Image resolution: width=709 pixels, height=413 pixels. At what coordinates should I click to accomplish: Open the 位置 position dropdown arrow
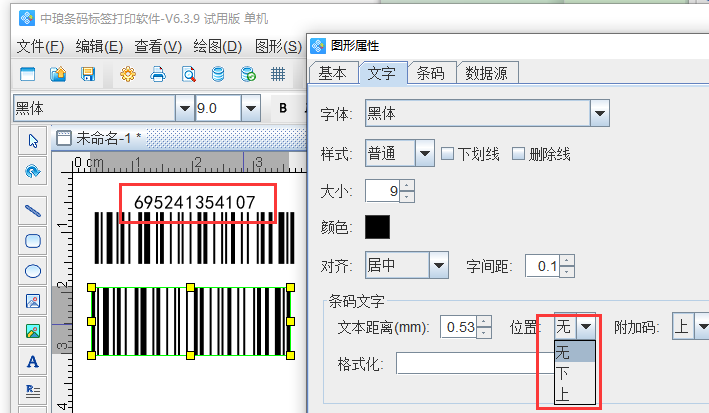[x=586, y=326]
